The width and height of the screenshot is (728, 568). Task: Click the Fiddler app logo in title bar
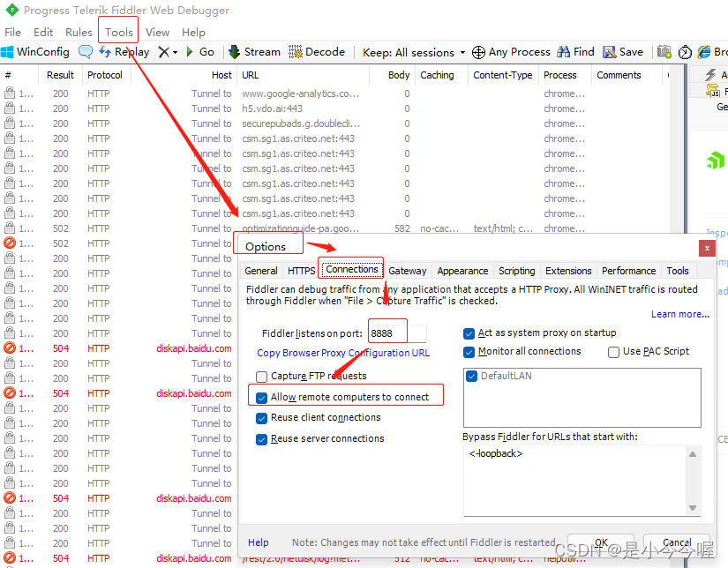click(12, 10)
